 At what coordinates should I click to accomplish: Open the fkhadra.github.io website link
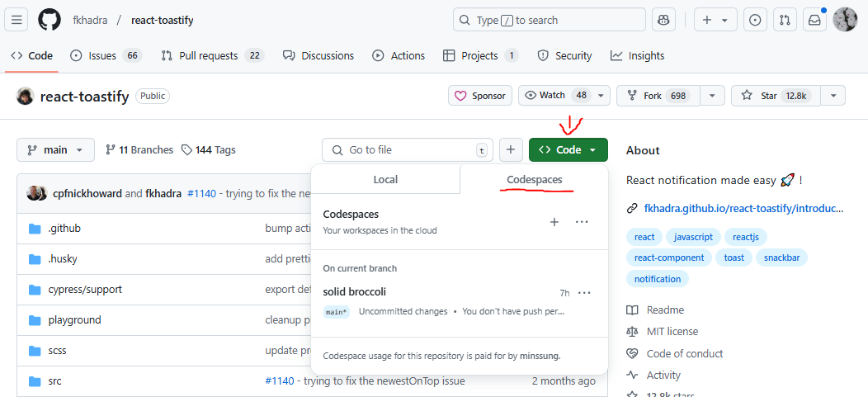(743, 208)
